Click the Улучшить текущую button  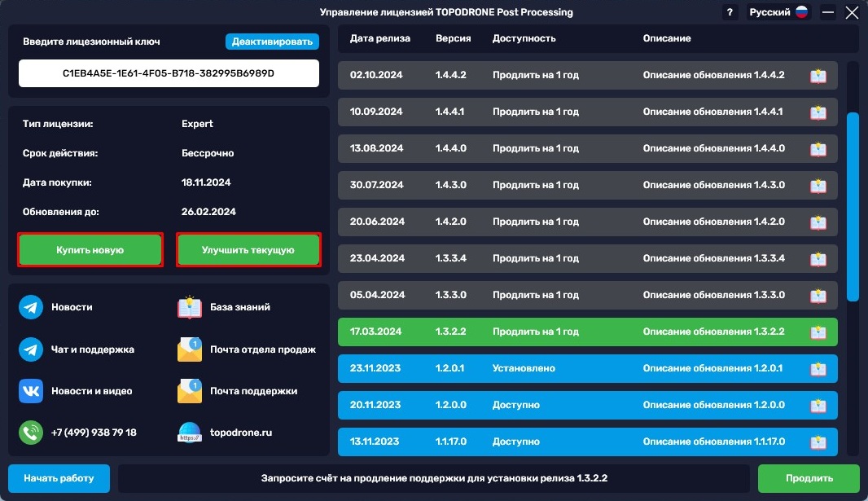248,249
